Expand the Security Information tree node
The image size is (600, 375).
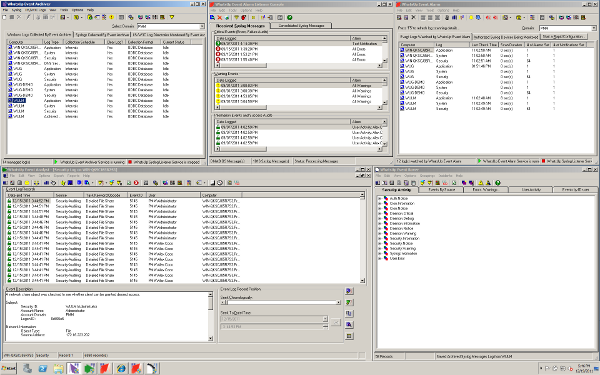[380, 238]
